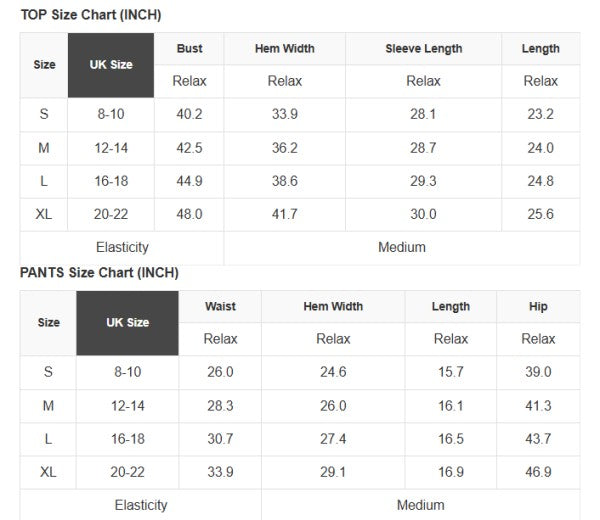Screen dimensions: 600x520
Task: Click UK size 16-18 in PANTS chart
Action: pos(127,439)
